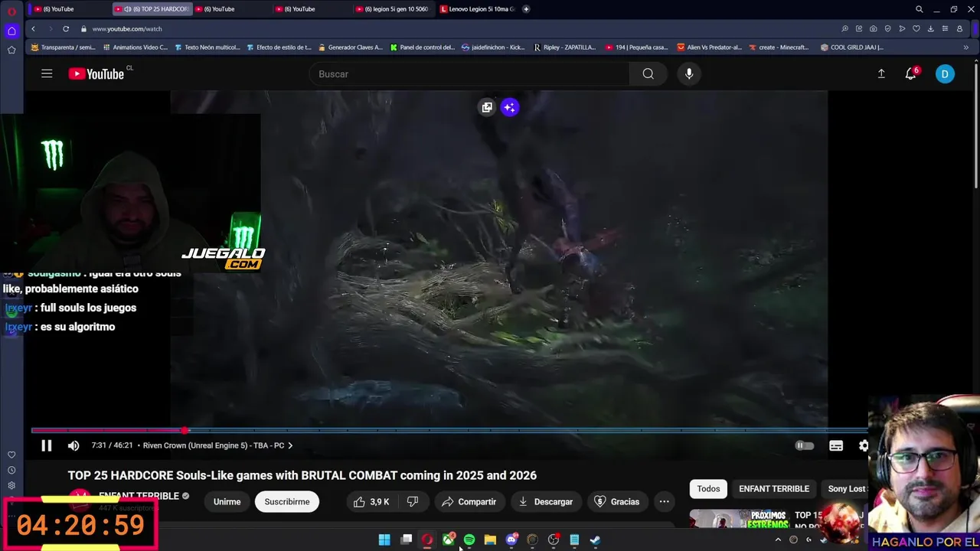Open 'Alien Vs Predator' bookmark
The width and height of the screenshot is (980, 551).
pos(709,47)
